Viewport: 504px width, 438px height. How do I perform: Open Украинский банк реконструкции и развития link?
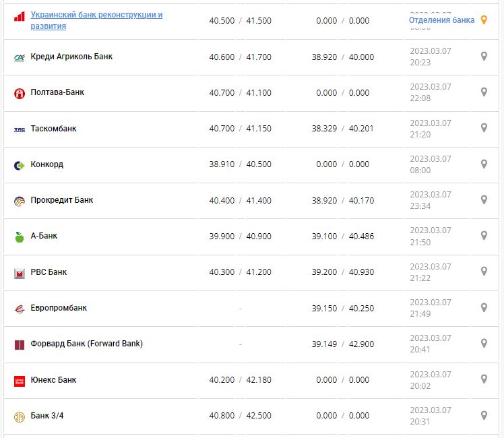96,20
